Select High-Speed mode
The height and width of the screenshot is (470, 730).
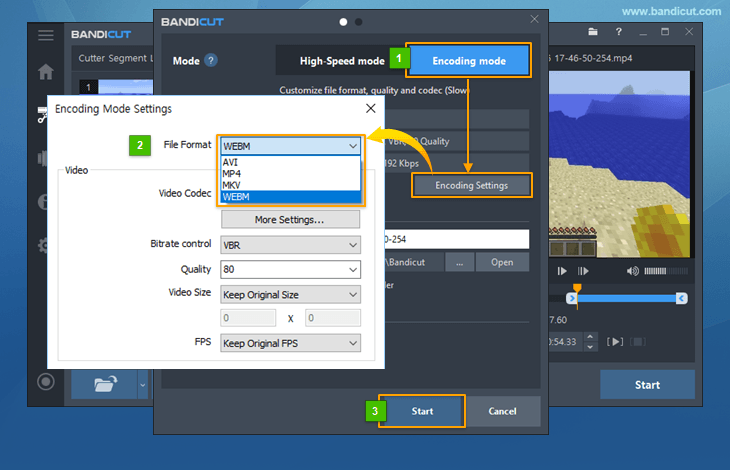[342, 60]
